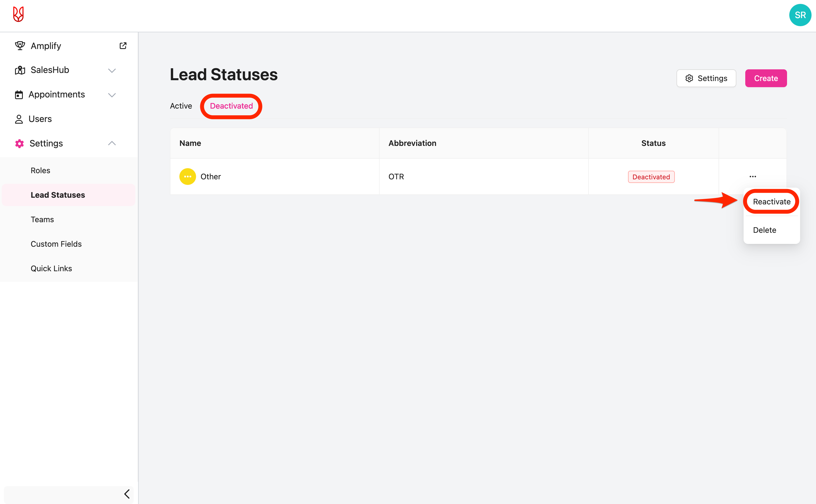Click the Appointments calendar icon
816x504 pixels.
pos(19,95)
